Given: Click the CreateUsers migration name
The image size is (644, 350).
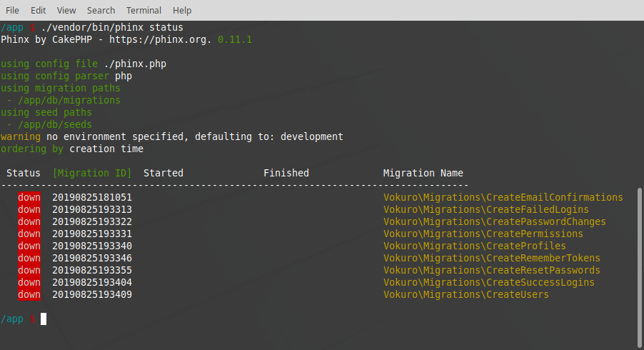Looking at the screenshot, I should pos(466,294).
